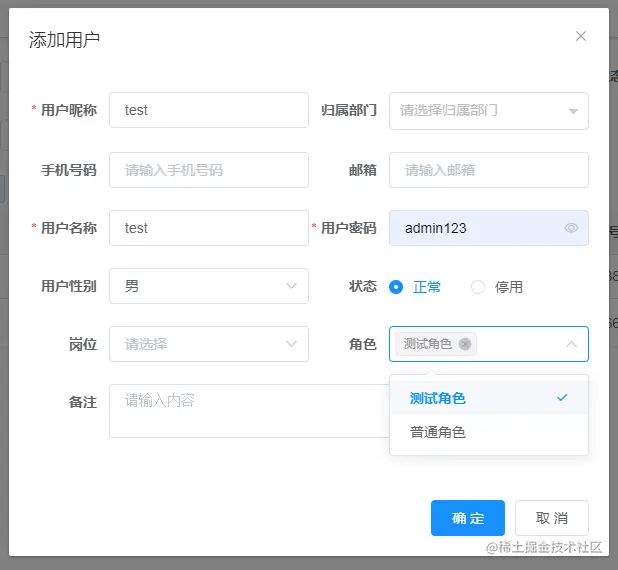Cancel with the 取消 button
This screenshot has width=618, height=570.
552,518
